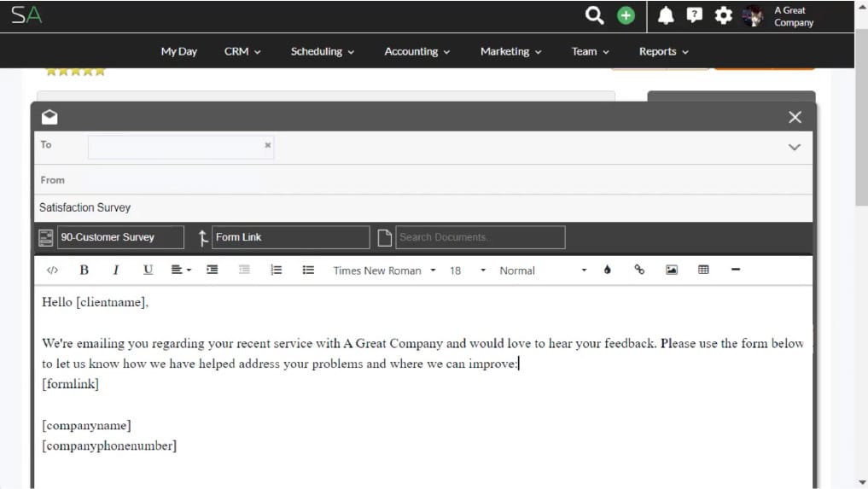
Task: Click the Search Documents field
Action: [480, 237]
